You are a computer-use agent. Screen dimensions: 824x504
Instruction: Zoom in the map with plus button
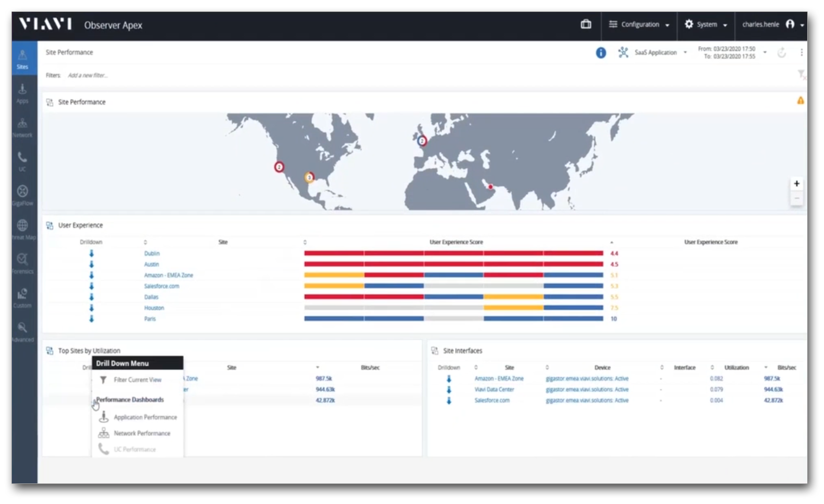click(796, 184)
